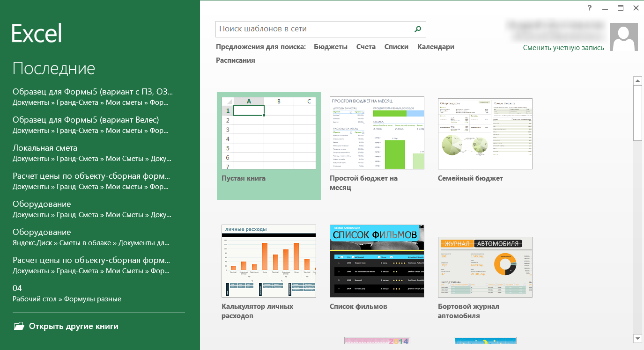The image size is (644, 350).
Task: Choose the Календари search suggestion
Action: coord(436,47)
